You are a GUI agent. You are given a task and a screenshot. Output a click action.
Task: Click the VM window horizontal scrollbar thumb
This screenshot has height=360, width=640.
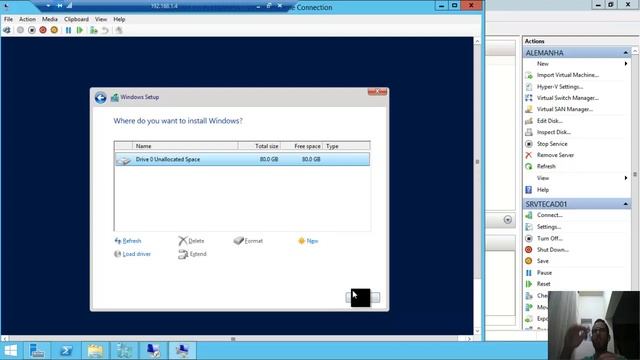pos(233,339)
